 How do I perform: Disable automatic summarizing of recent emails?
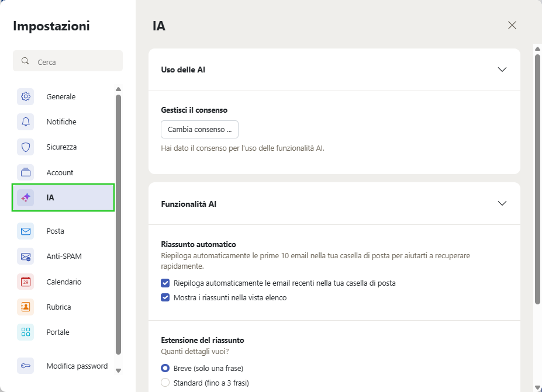[x=165, y=284]
